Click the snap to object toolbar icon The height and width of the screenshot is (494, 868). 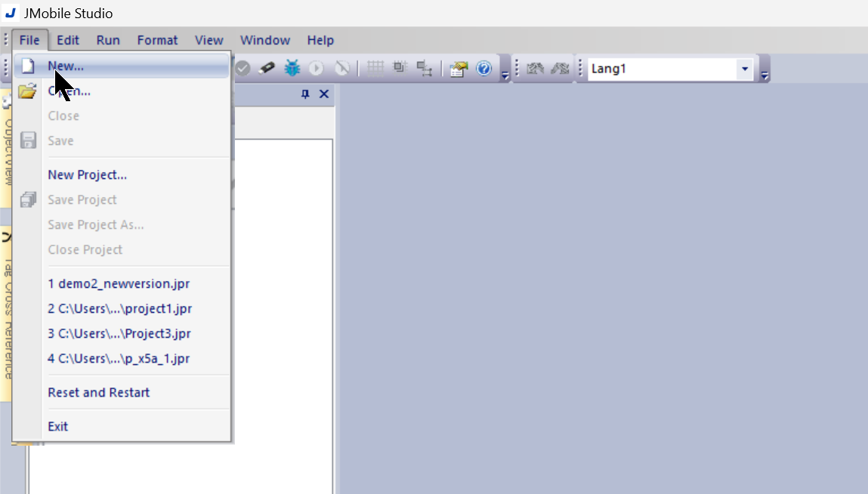pyautogui.click(x=424, y=68)
